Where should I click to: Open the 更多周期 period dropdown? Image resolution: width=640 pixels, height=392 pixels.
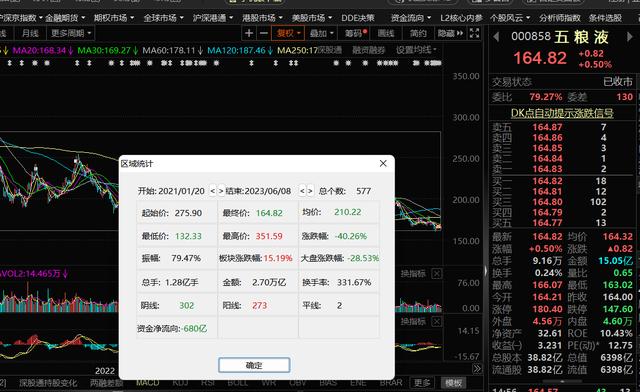click(71, 33)
